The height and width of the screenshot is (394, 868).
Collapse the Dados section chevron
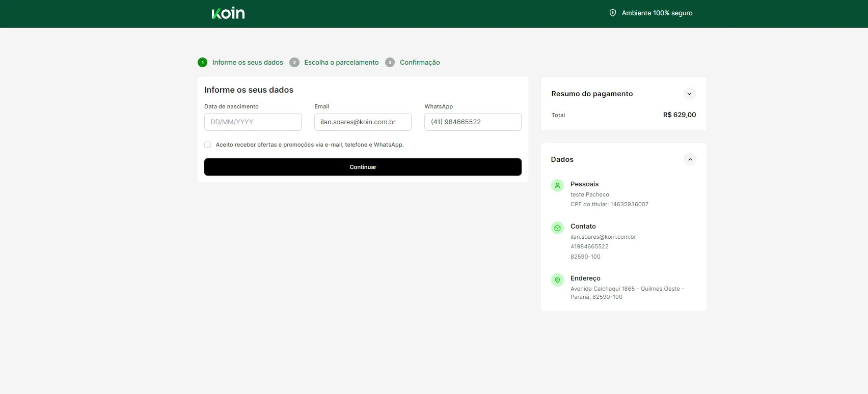click(690, 159)
